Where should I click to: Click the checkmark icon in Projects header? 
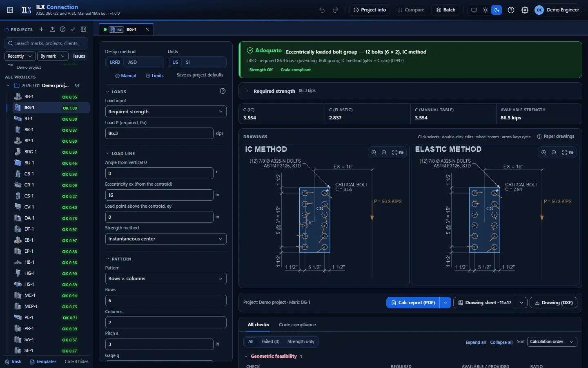[x=73, y=29]
